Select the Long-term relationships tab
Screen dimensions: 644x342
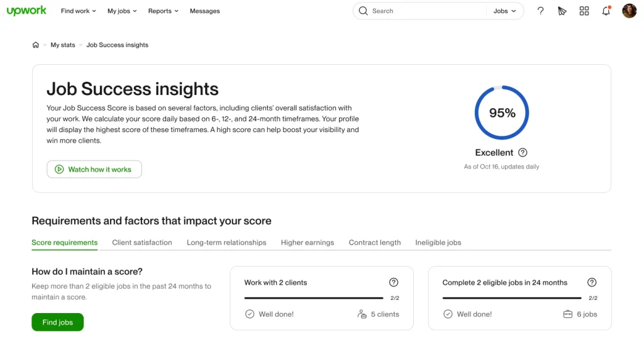coord(226,243)
